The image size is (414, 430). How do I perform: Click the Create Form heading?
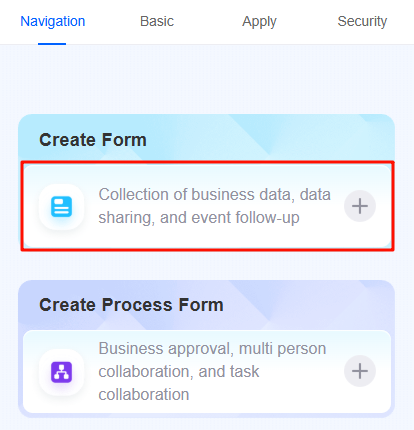(93, 140)
